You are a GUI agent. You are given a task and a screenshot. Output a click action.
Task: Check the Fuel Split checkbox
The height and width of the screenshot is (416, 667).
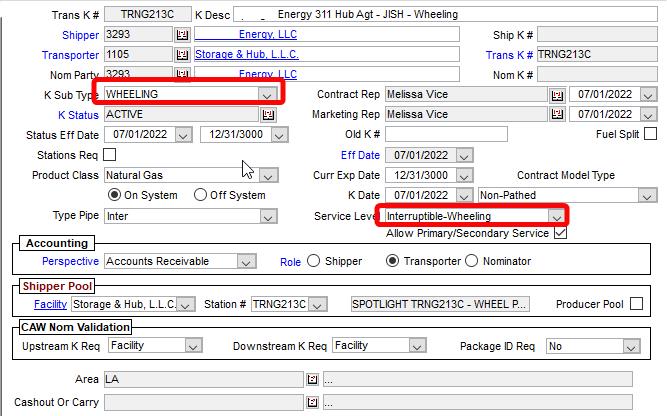tap(650, 134)
